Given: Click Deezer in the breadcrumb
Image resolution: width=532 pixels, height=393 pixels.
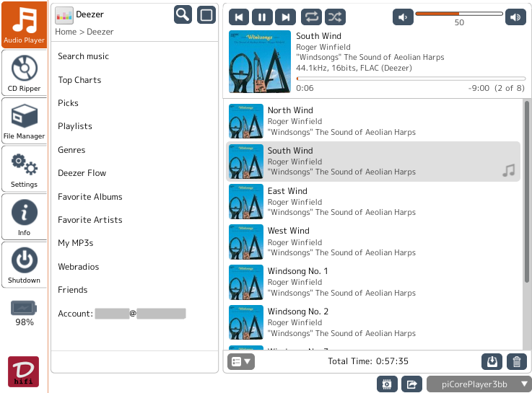Looking at the screenshot, I should point(100,32).
